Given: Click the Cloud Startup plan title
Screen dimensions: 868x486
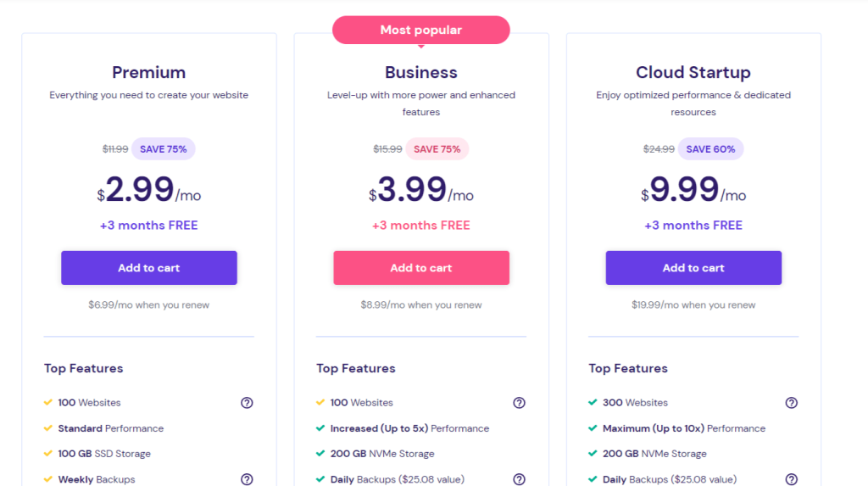Looking at the screenshot, I should (x=693, y=73).
